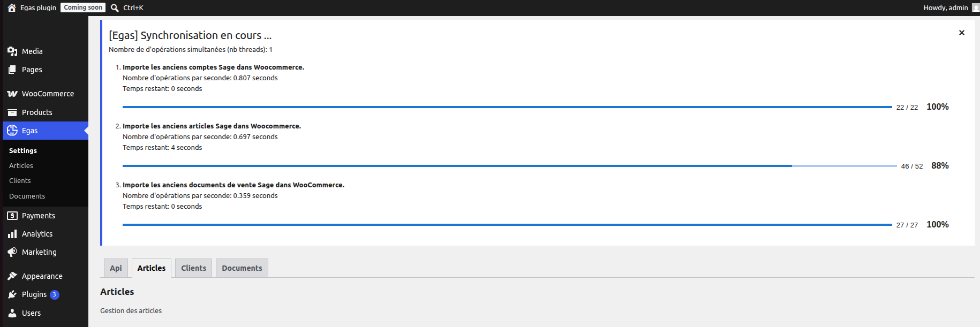Viewport: 980px width, 327px height.
Task: Click the Egas menu icon
Action: click(12, 131)
